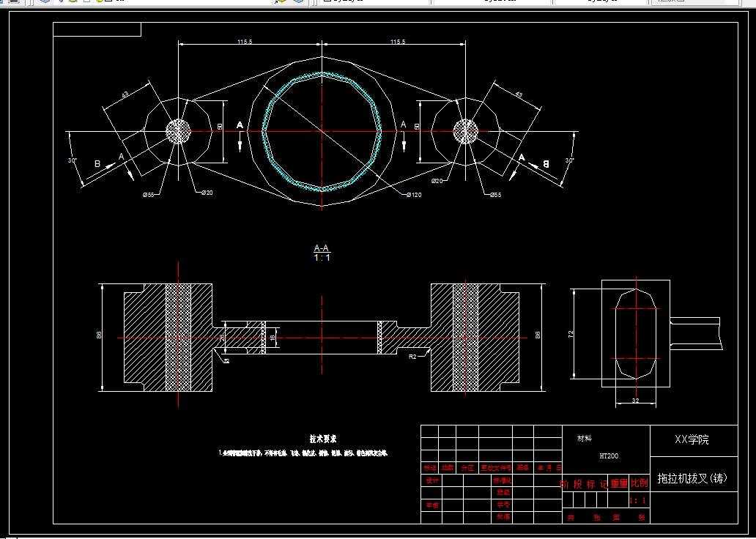This screenshot has height=539, width=756.
Task: Click the 共 text in sheet count row
Action: tap(571, 517)
